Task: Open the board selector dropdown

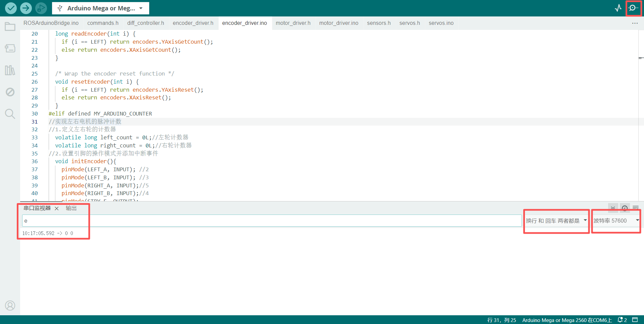Action: click(x=100, y=8)
